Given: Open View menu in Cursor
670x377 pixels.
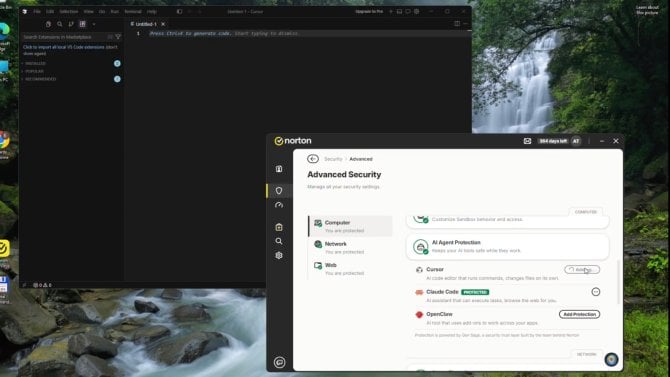Looking at the screenshot, I should pos(88,12).
